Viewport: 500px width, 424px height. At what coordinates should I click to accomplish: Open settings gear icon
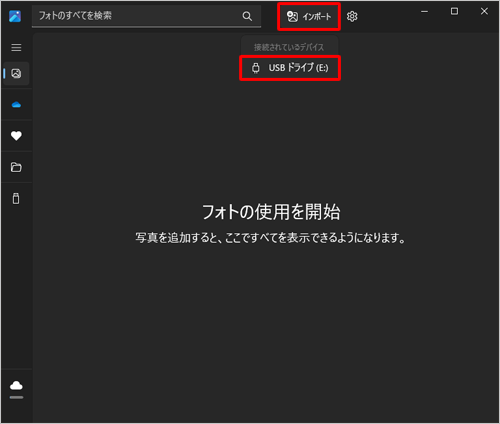click(x=352, y=16)
